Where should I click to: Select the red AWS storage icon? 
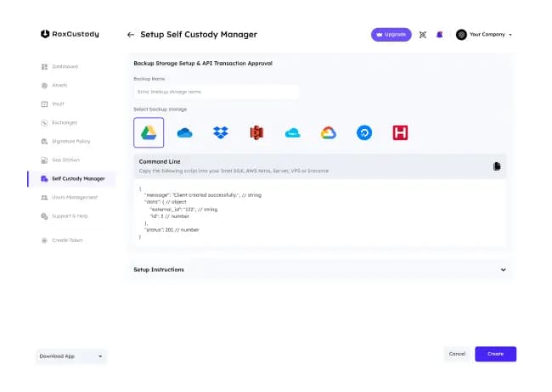pyautogui.click(x=257, y=132)
